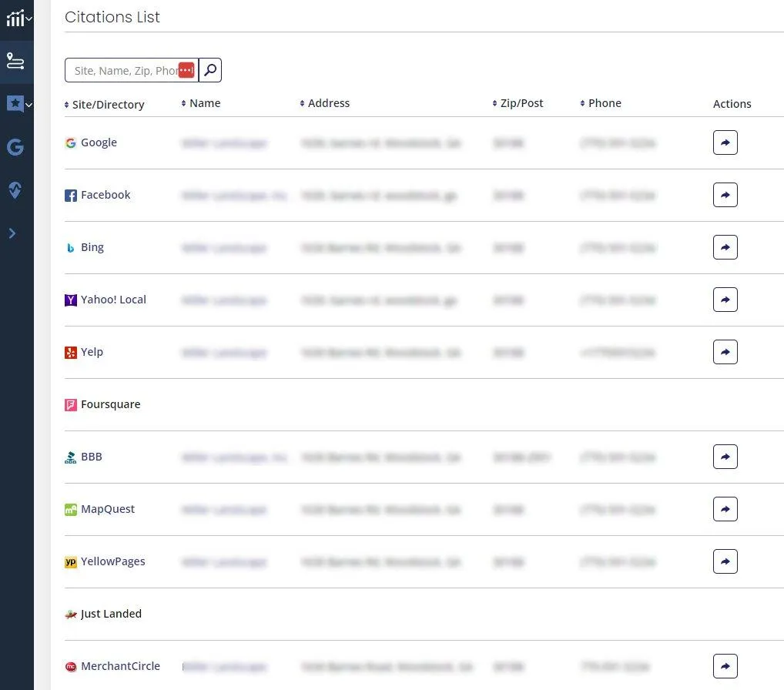Click the YellowPages logo icon in list

click(71, 562)
